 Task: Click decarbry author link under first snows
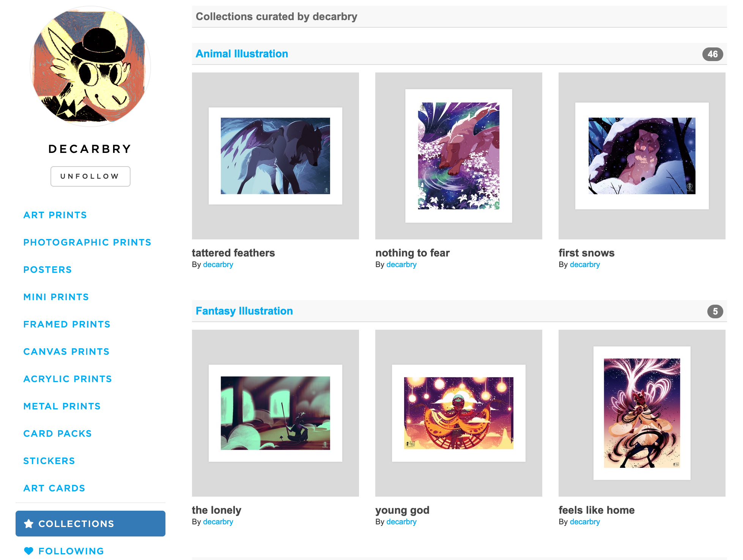pos(585,264)
